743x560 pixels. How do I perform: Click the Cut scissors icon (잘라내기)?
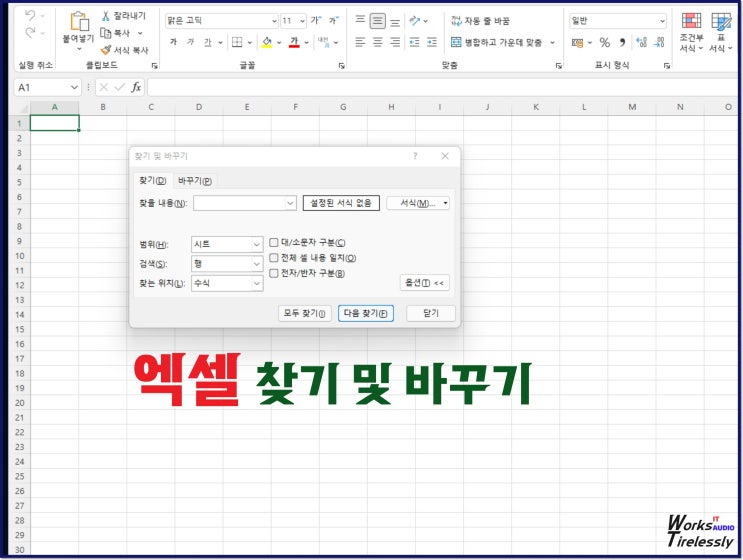click(x=106, y=16)
